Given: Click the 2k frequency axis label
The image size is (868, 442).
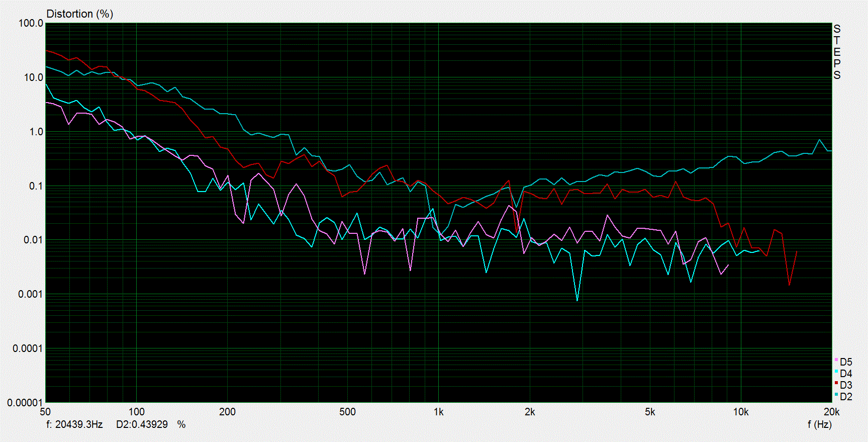Looking at the screenshot, I should pyautogui.click(x=529, y=412).
